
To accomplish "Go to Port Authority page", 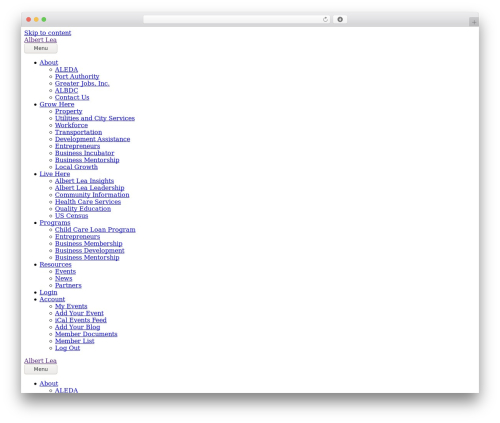I will tap(77, 77).
